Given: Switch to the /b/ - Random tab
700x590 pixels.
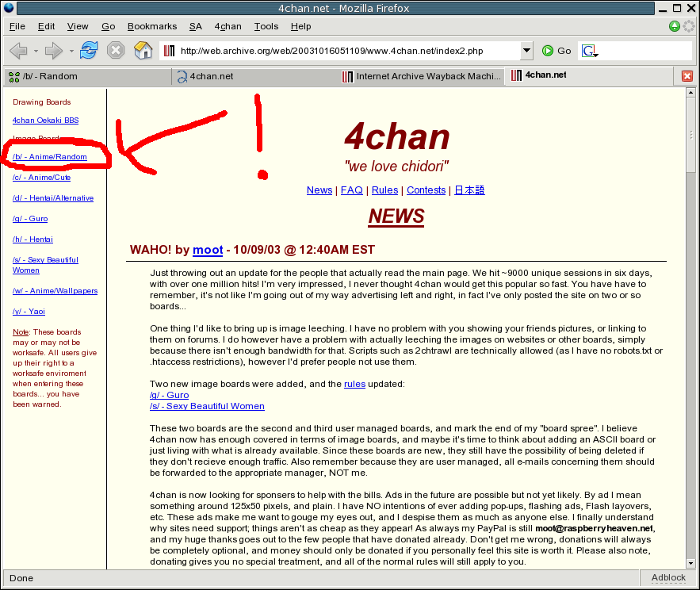Looking at the screenshot, I should click(87, 76).
